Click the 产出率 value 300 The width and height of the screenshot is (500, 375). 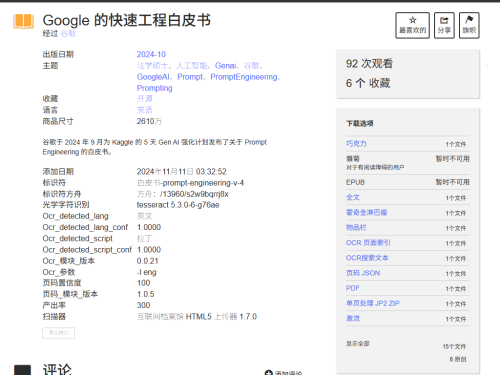pyautogui.click(x=143, y=305)
